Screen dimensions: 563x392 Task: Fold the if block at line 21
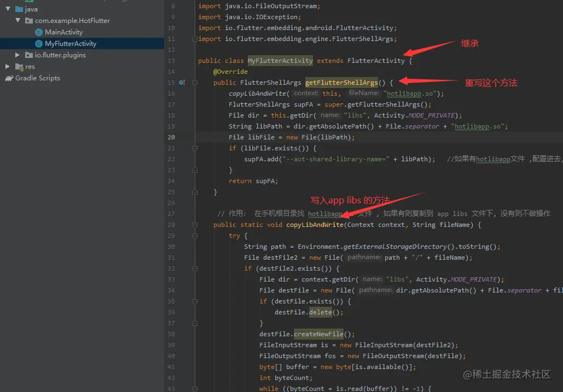tap(195, 148)
